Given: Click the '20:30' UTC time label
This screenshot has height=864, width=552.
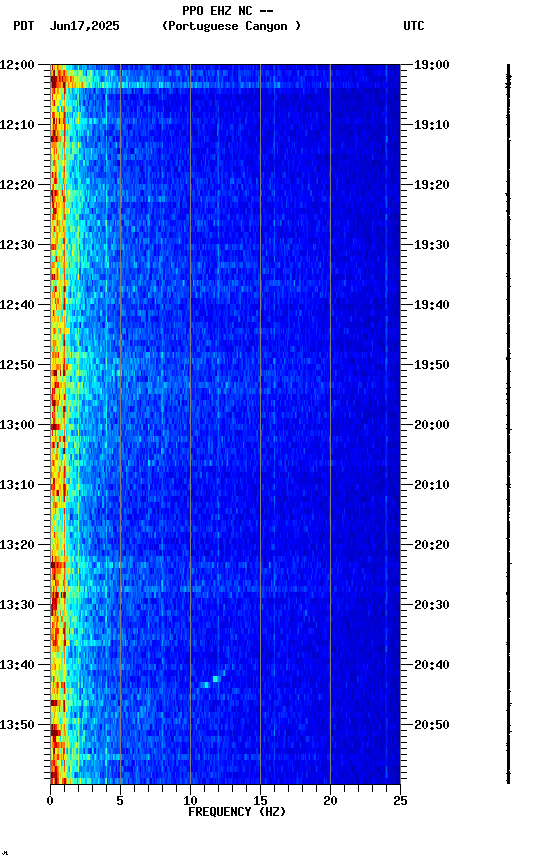Looking at the screenshot, I should click(432, 606).
